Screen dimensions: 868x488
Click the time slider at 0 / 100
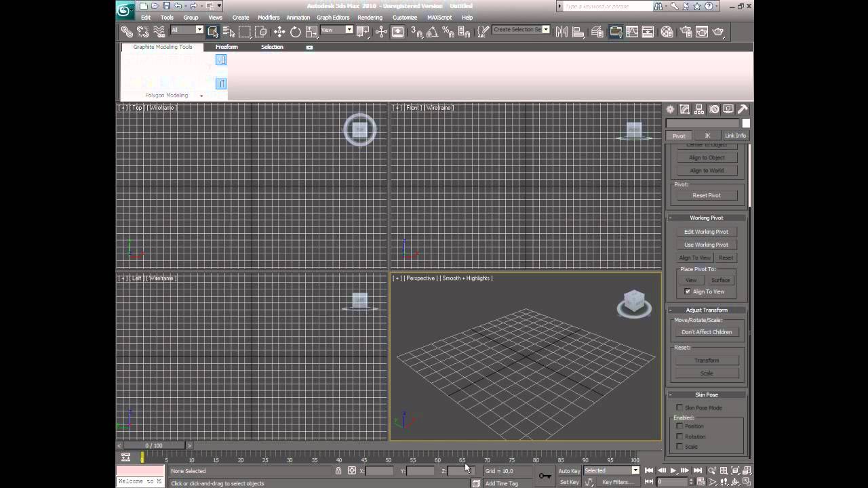(154, 445)
